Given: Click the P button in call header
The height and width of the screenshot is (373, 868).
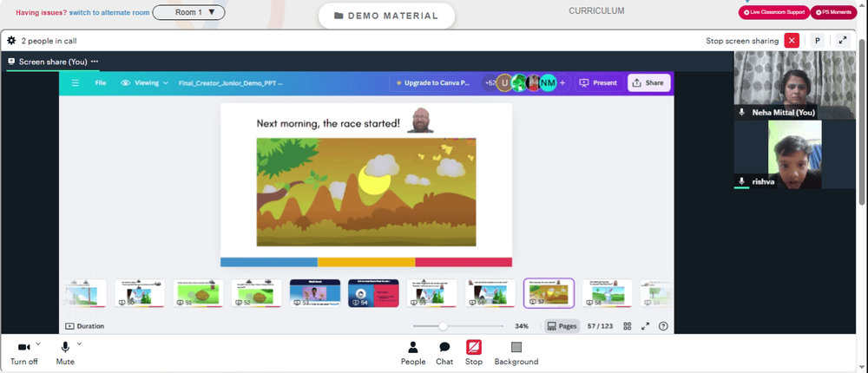Looking at the screenshot, I should (817, 41).
